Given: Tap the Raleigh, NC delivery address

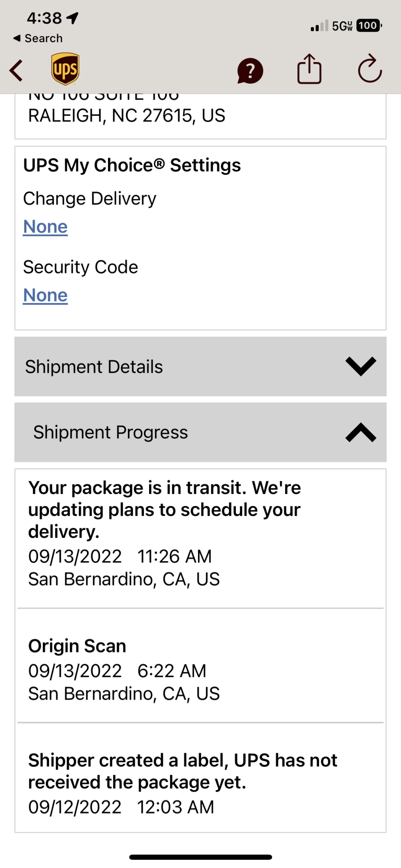Looking at the screenshot, I should pyautogui.click(x=127, y=115).
